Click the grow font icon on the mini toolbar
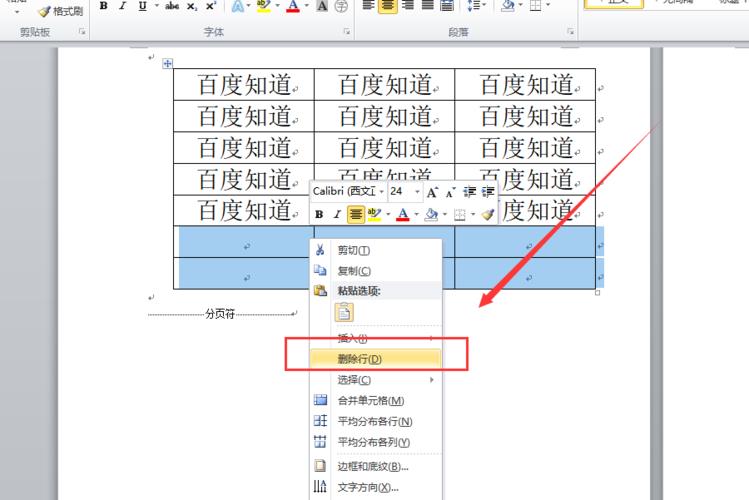 click(x=432, y=192)
